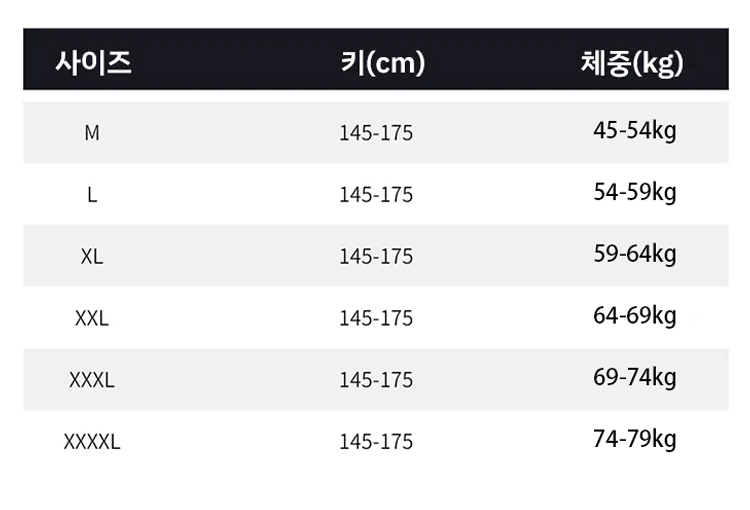Click the 145-175 height in L row

(x=376, y=195)
